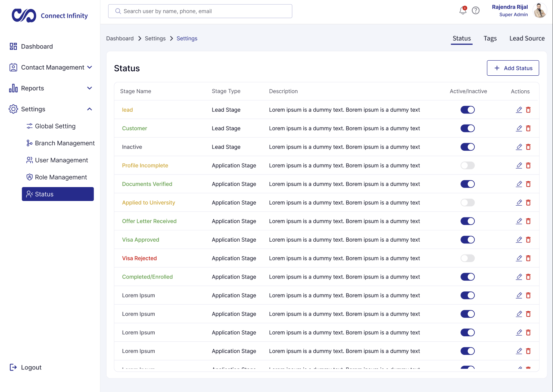Edit Visa Rejected status

click(x=519, y=258)
